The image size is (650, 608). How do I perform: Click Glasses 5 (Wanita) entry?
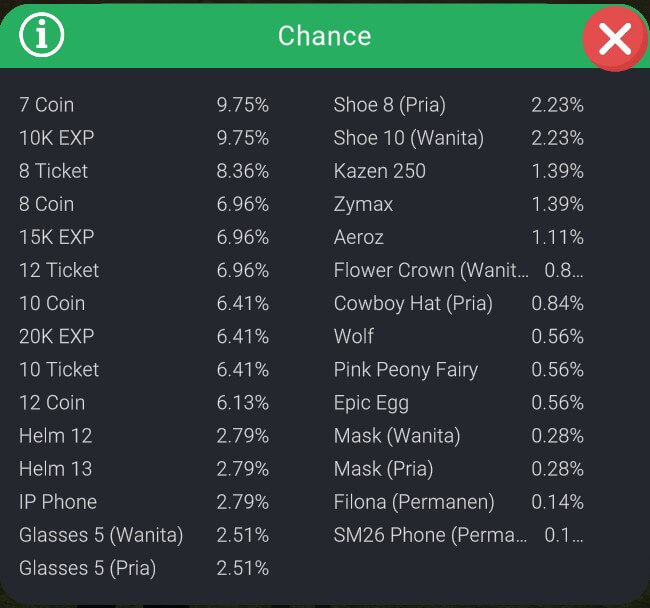[101, 535]
